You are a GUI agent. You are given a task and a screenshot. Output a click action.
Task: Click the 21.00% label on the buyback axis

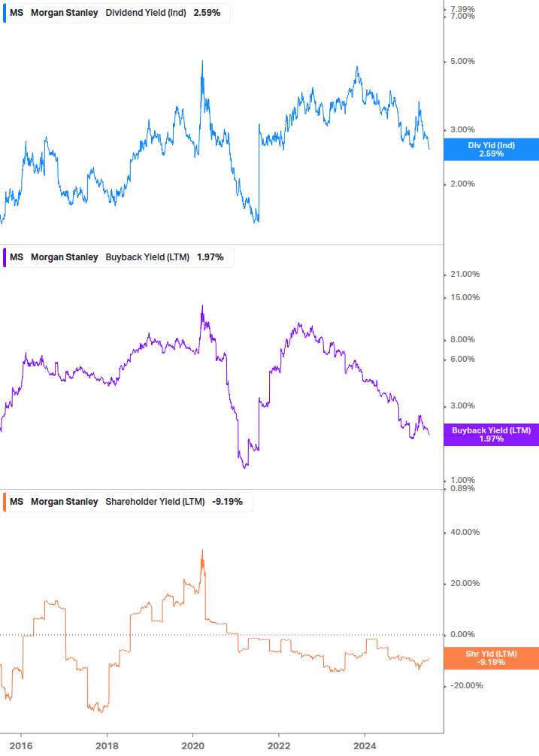click(465, 275)
